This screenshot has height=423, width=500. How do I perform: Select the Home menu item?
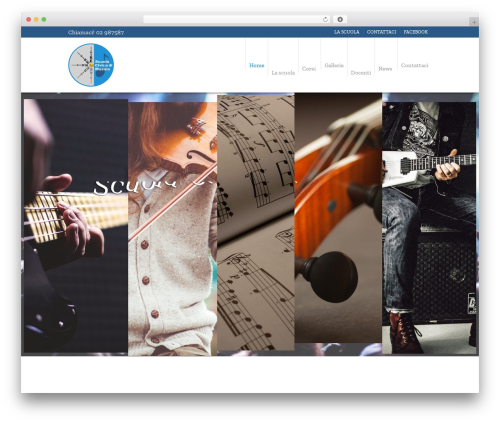click(257, 65)
